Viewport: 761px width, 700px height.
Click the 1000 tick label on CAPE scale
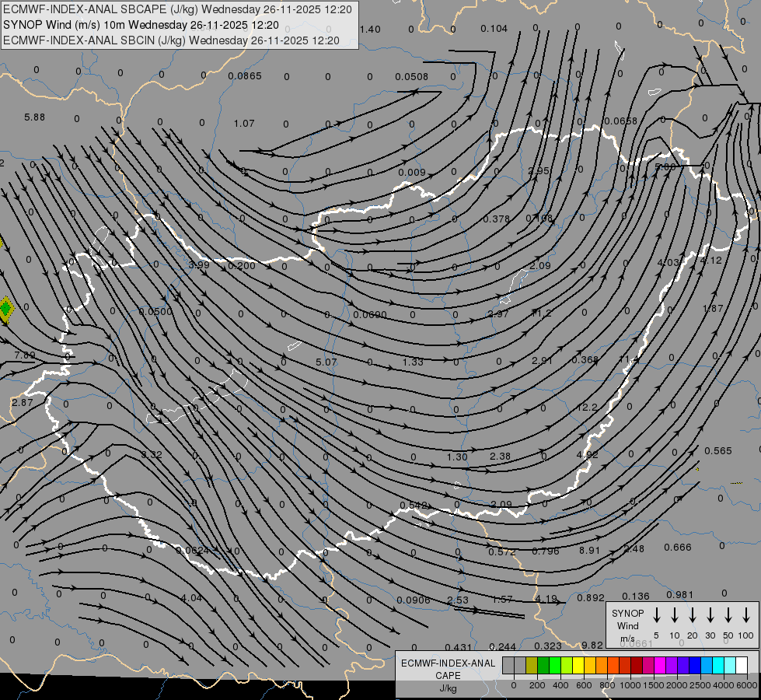(630, 685)
